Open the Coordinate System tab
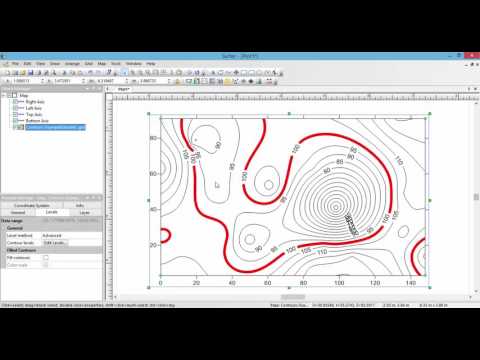 32,206
